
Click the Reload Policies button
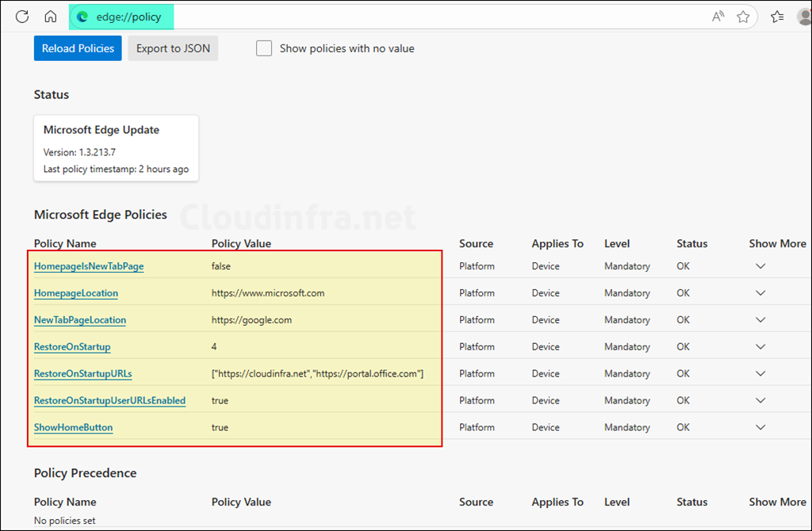77,48
